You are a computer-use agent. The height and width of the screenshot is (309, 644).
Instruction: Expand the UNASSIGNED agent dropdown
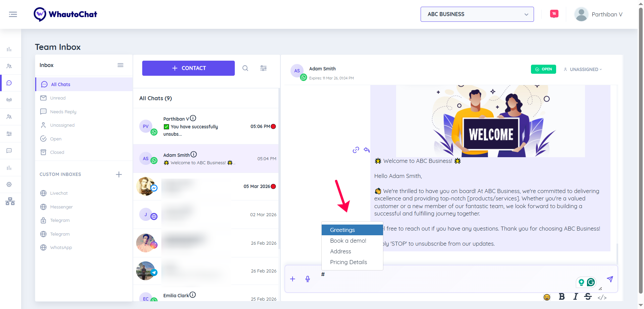[583, 69]
